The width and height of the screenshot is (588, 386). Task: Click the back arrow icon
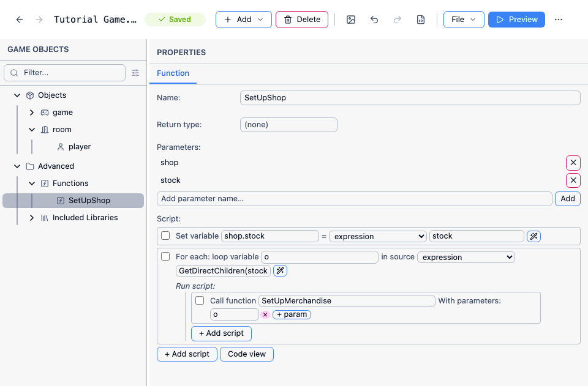[20, 20]
